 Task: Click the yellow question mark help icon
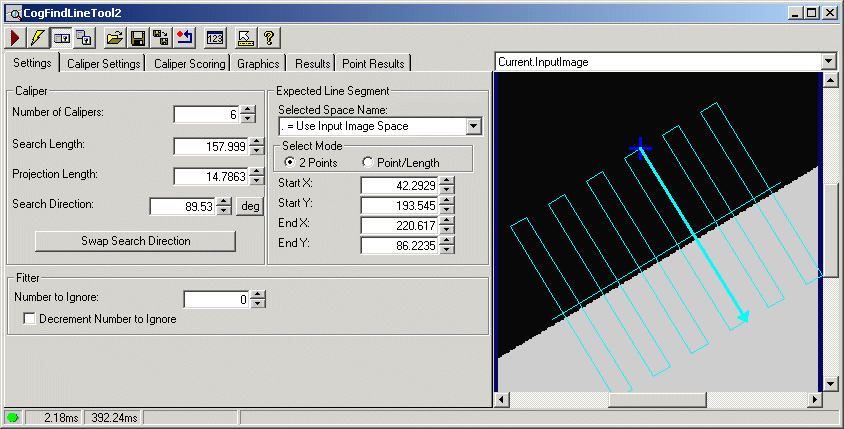click(268, 38)
